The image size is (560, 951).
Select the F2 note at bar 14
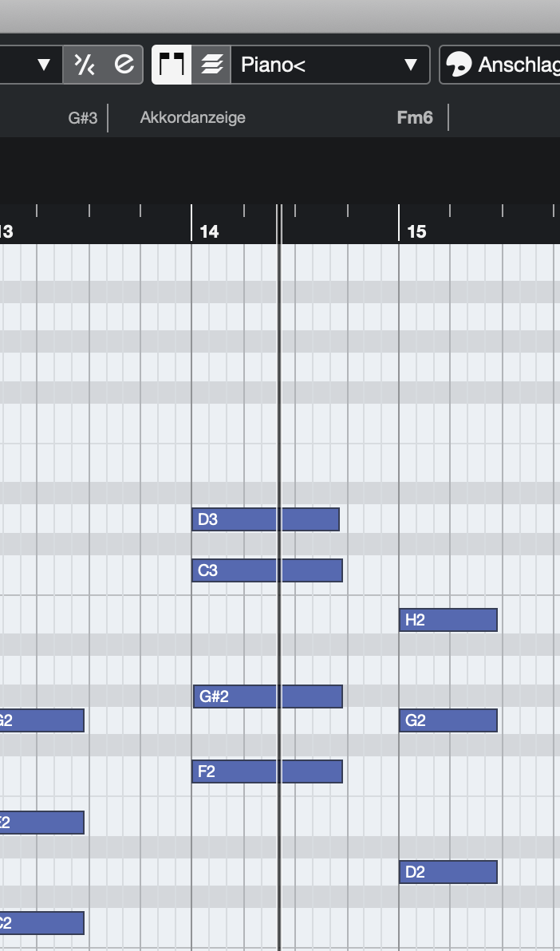pos(266,771)
